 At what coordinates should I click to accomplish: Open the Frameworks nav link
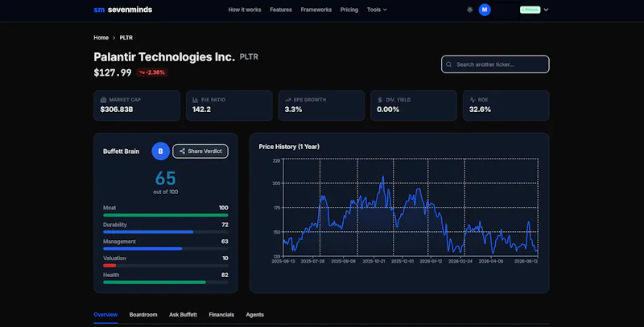click(316, 10)
